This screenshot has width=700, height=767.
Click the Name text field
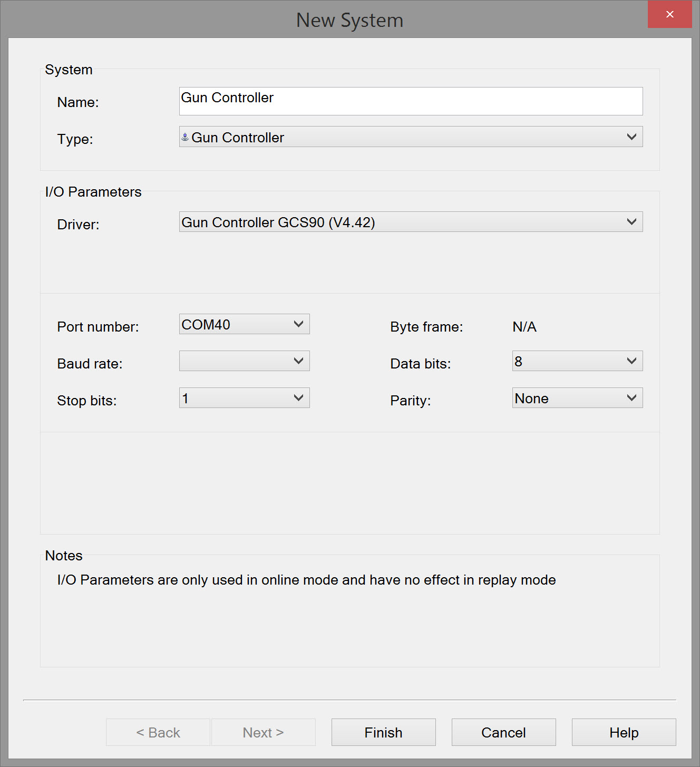[x=411, y=101]
